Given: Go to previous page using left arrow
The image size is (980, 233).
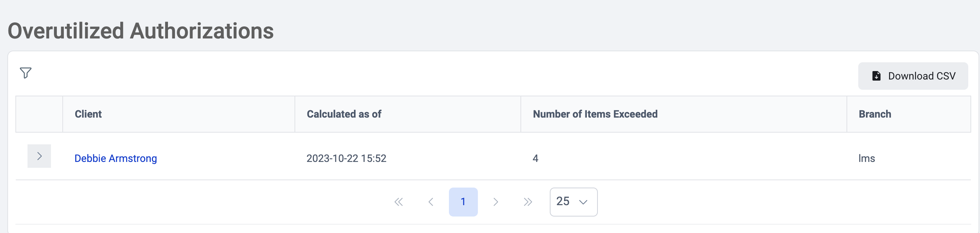Looking at the screenshot, I should (431, 202).
